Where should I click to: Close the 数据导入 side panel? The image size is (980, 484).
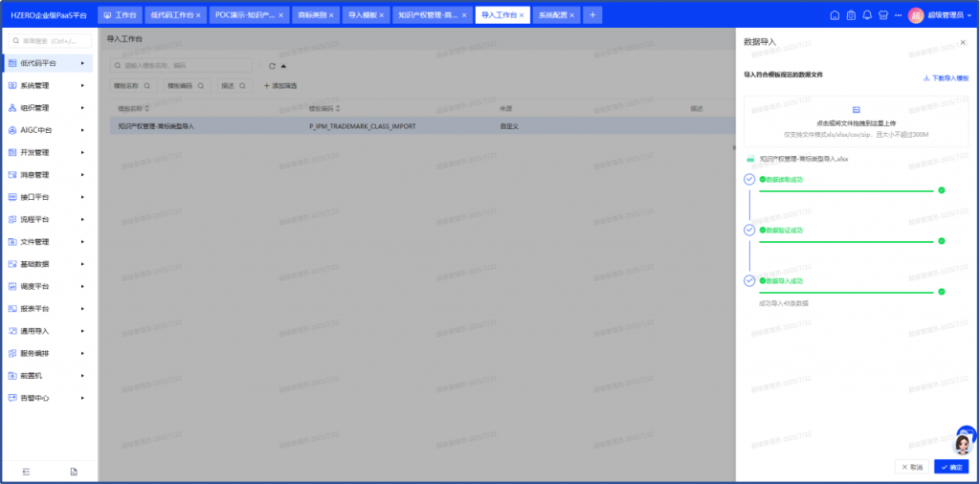963,42
